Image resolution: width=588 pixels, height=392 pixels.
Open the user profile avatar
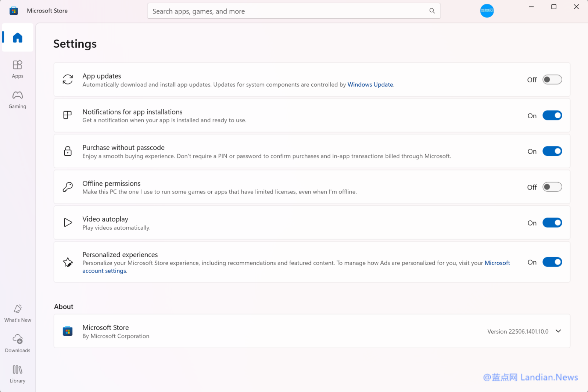(487, 11)
